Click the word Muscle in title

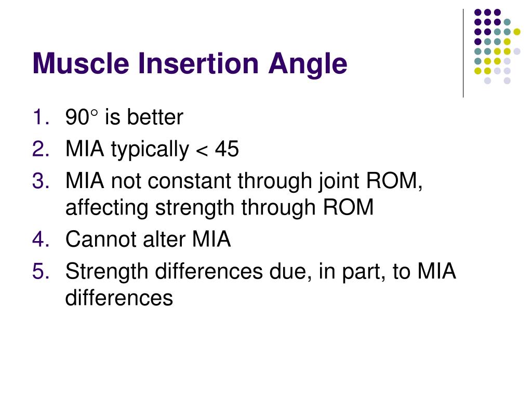point(81,63)
